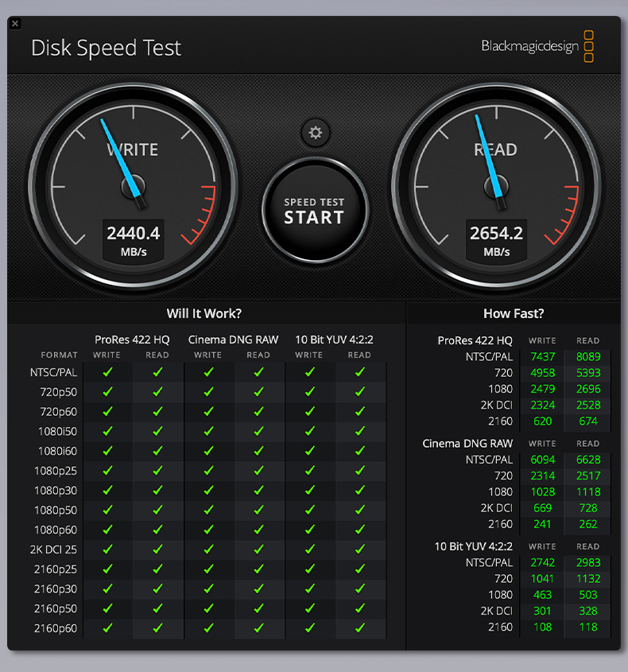Select the 2654.2 MB/s read readout

pyautogui.click(x=497, y=240)
